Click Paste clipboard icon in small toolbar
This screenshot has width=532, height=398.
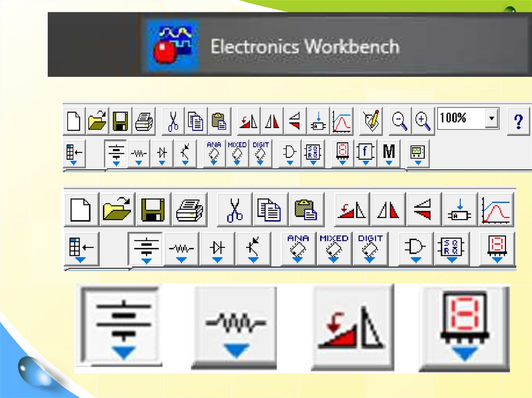point(219,121)
